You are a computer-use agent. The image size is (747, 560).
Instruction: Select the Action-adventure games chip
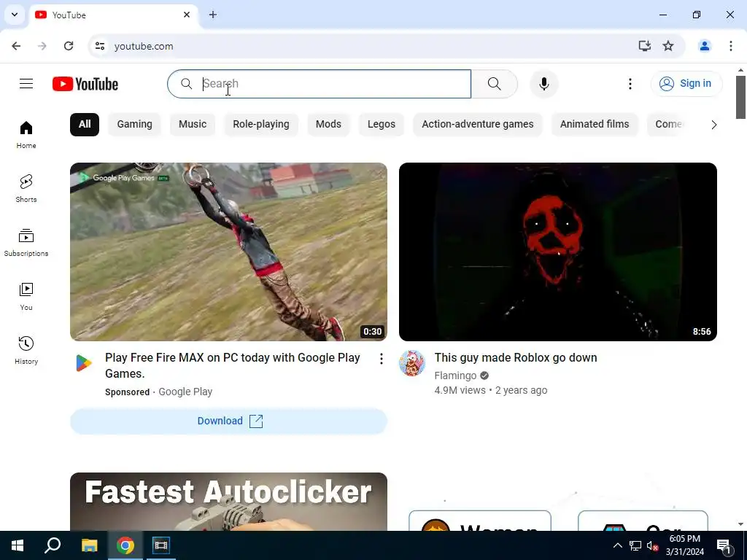coord(477,124)
